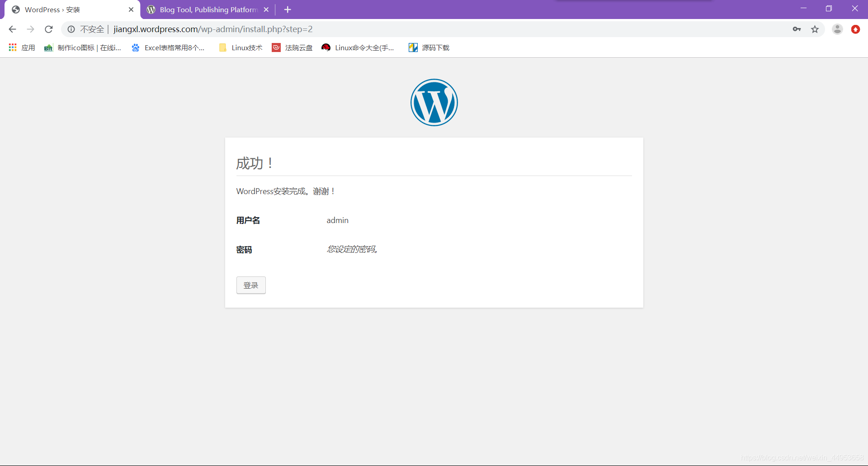Viewport: 868px width, 466px height.
Task: Reload the page with the refresh icon
Action: pyautogui.click(x=49, y=29)
